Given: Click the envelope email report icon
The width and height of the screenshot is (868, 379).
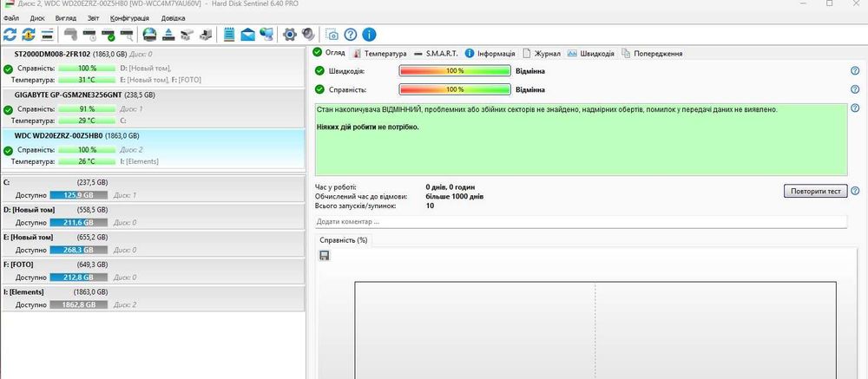Looking at the screenshot, I should pos(247,35).
